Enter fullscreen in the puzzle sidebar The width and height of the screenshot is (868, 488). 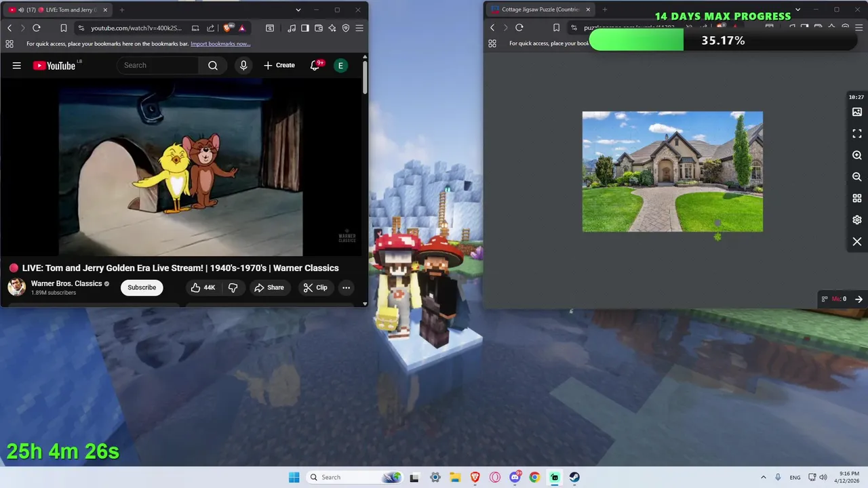tap(857, 134)
